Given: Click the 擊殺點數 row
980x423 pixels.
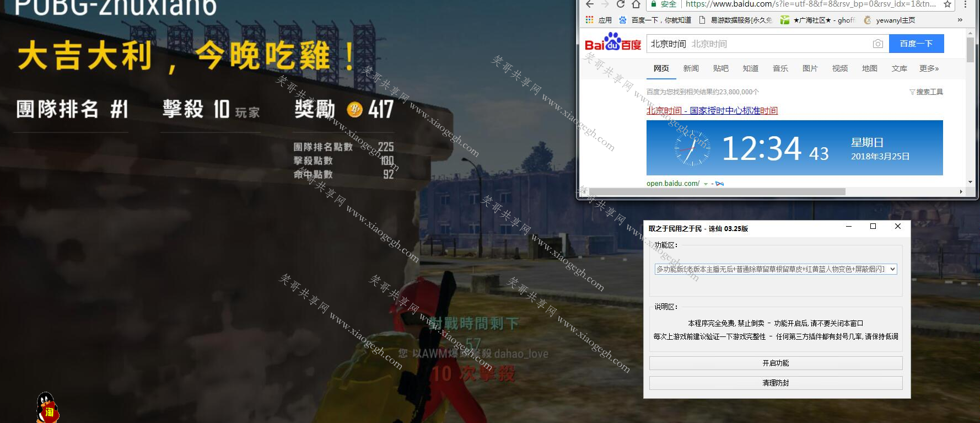Looking at the screenshot, I should click(343, 160).
